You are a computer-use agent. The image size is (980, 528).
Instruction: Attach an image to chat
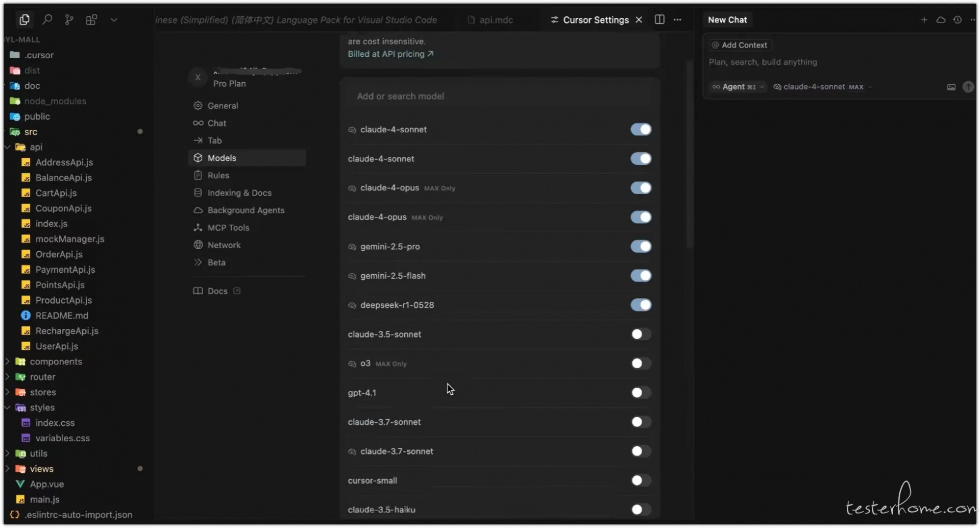coord(951,87)
